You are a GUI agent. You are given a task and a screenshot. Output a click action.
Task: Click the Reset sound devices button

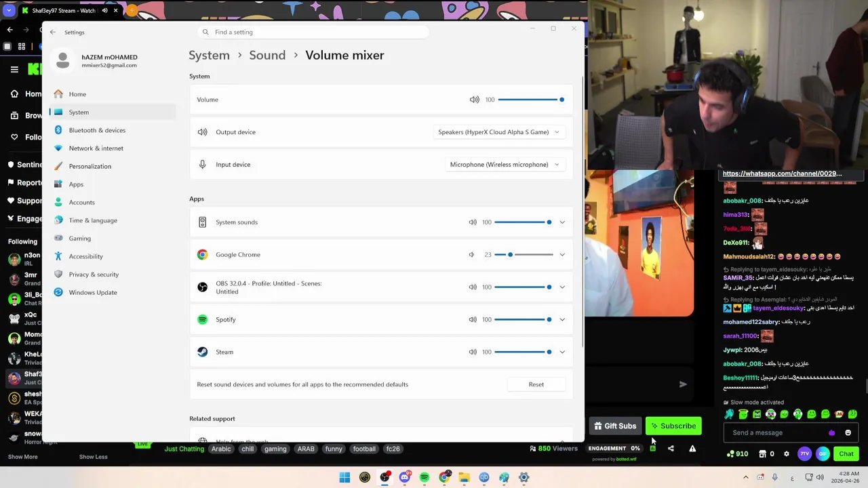coord(536,384)
